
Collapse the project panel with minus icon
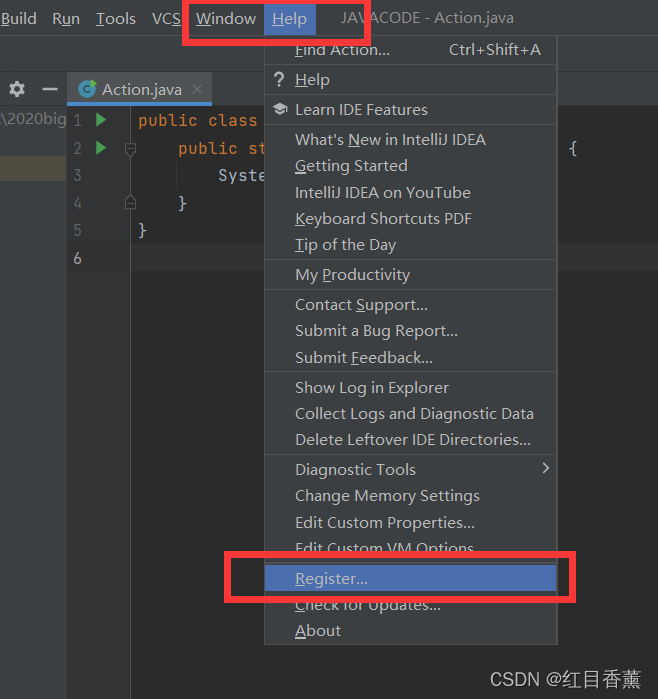tap(50, 89)
